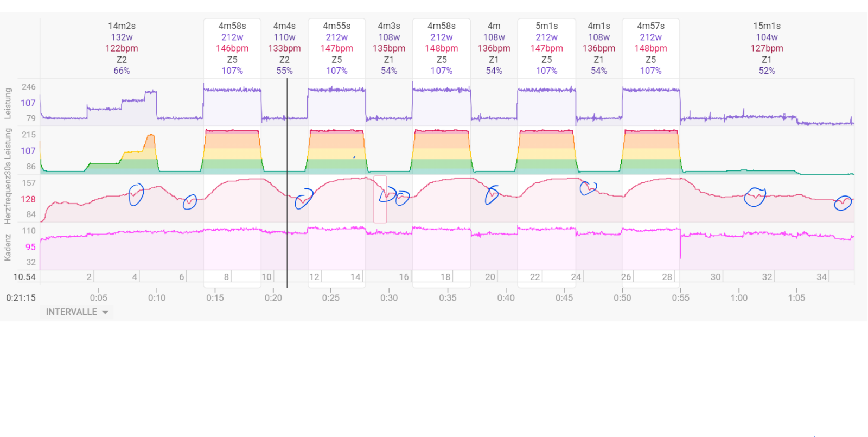868x437 pixels.
Task: Click the dropdown arrow next to INTERVALLE
Action: click(x=105, y=312)
